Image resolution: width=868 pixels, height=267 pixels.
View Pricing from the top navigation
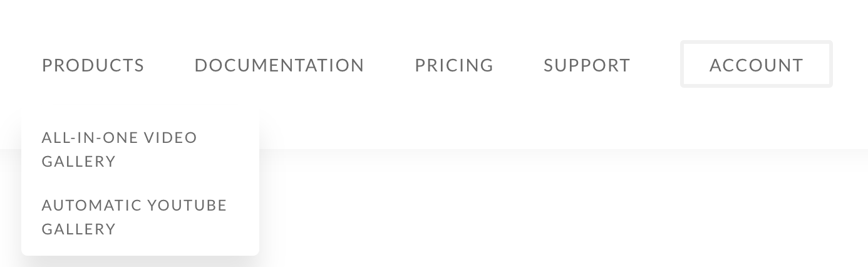[x=454, y=65]
